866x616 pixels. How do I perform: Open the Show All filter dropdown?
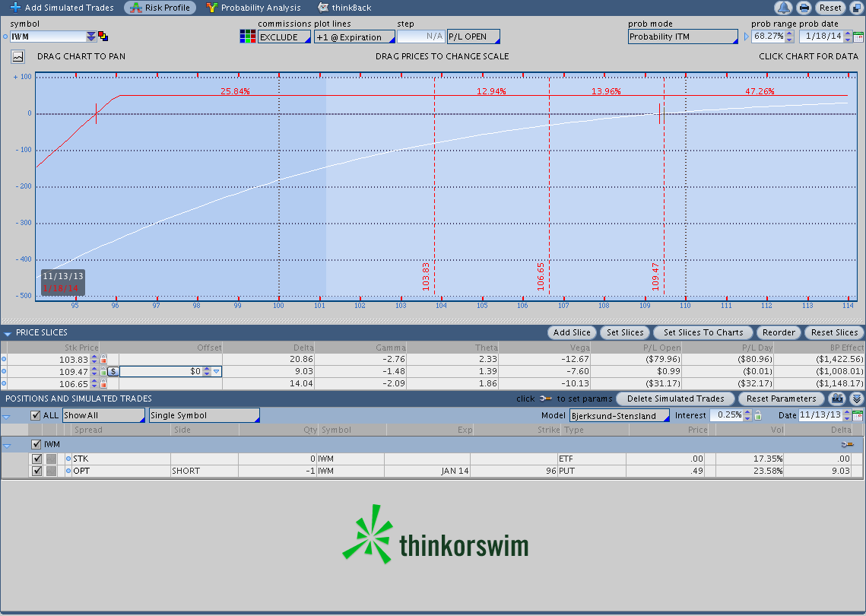(103, 415)
